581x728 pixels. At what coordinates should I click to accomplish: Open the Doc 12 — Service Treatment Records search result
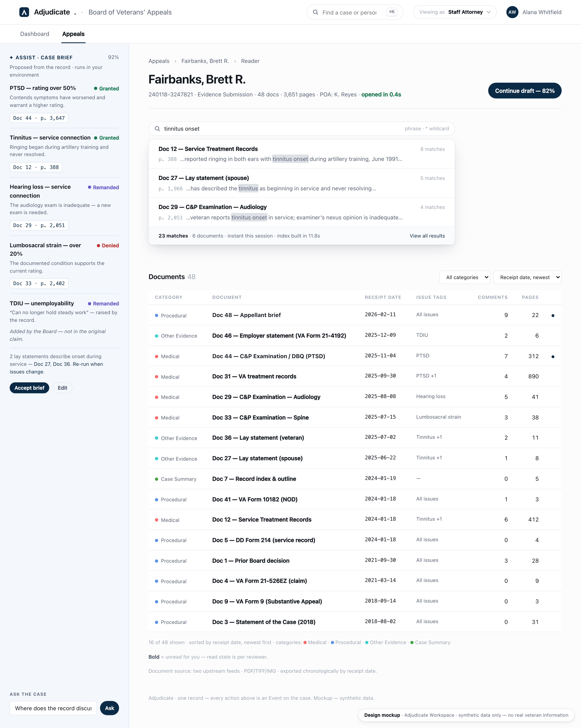302,154
